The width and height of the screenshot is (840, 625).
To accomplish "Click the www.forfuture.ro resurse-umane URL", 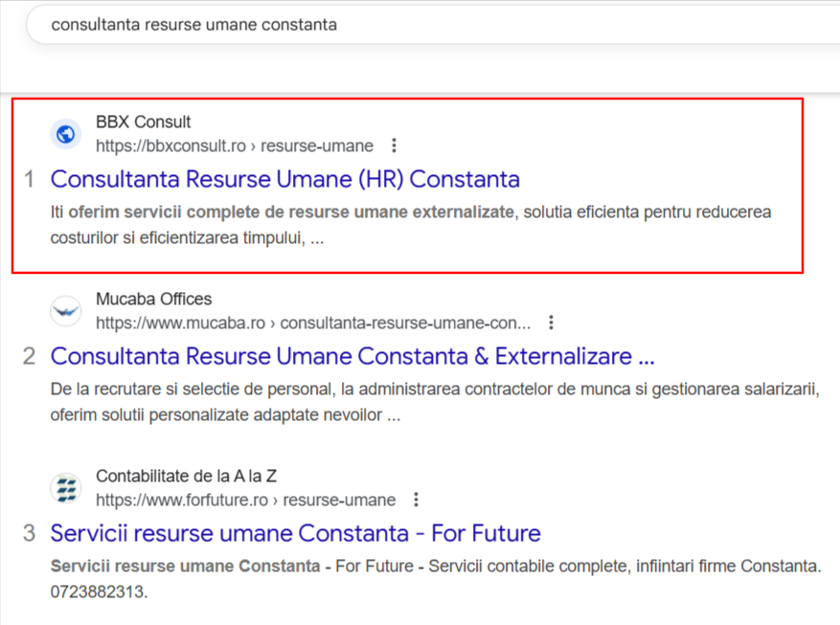I will [x=246, y=501].
